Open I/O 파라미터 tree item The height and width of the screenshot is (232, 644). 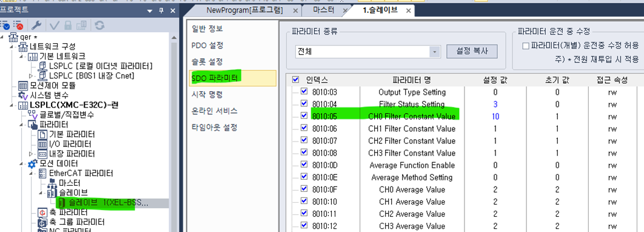click(x=70, y=144)
